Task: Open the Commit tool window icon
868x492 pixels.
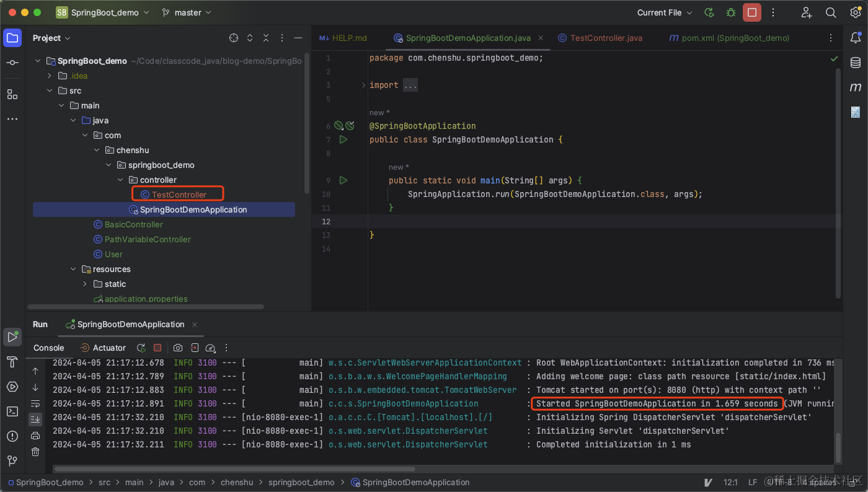Action: click(12, 63)
